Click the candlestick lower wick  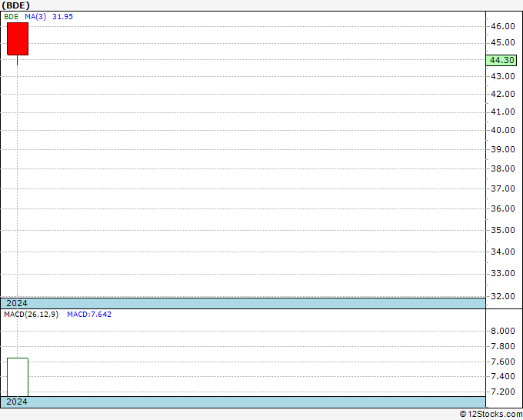pyautogui.click(x=18, y=60)
